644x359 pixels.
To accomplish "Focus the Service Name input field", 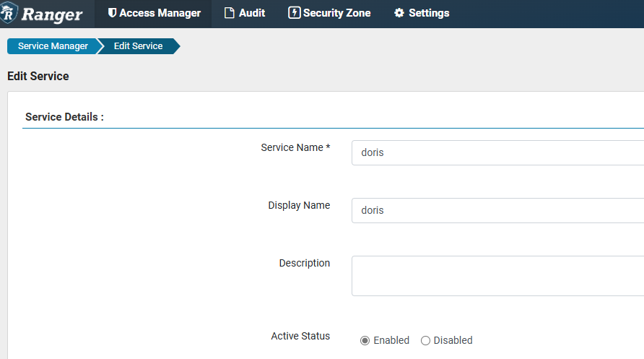I will click(497, 153).
